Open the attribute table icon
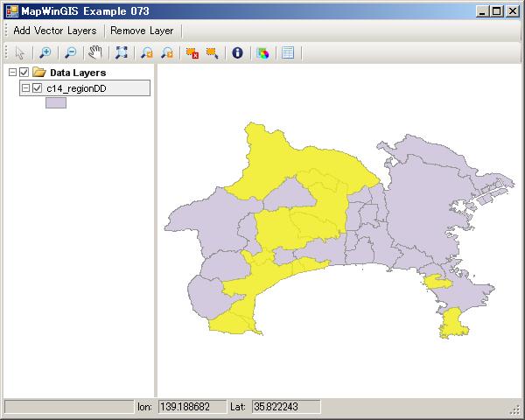The width and height of the screenshot is (525, 420). pyautogui.click(x=288, y=52)
